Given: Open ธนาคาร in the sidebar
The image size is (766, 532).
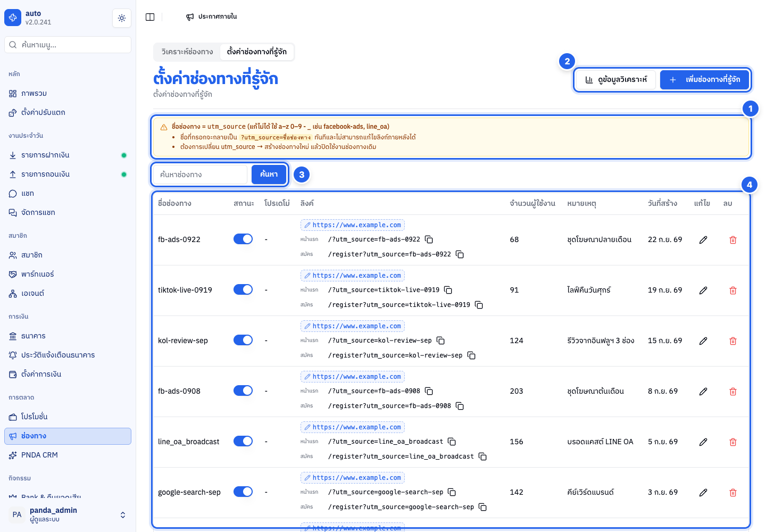Looking at the screenshot, I should pos(68,336).
